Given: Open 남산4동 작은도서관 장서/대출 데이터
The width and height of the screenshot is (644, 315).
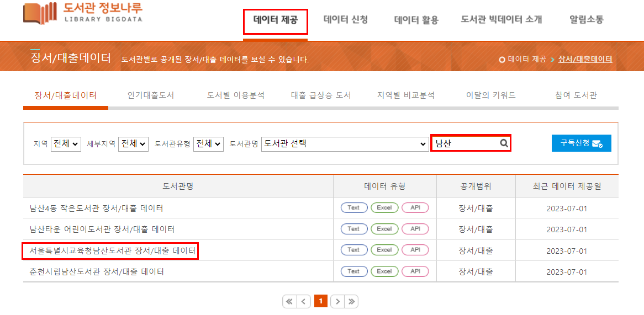Looking at the screenshot, I should (x=97, y=208).
